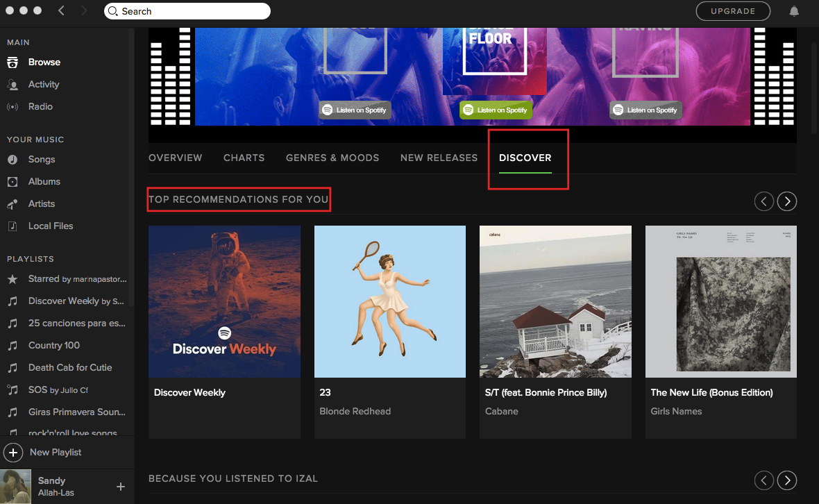Open the Activity sidebar item
This screenshot has width=819, height=504.
click(43, 85)
